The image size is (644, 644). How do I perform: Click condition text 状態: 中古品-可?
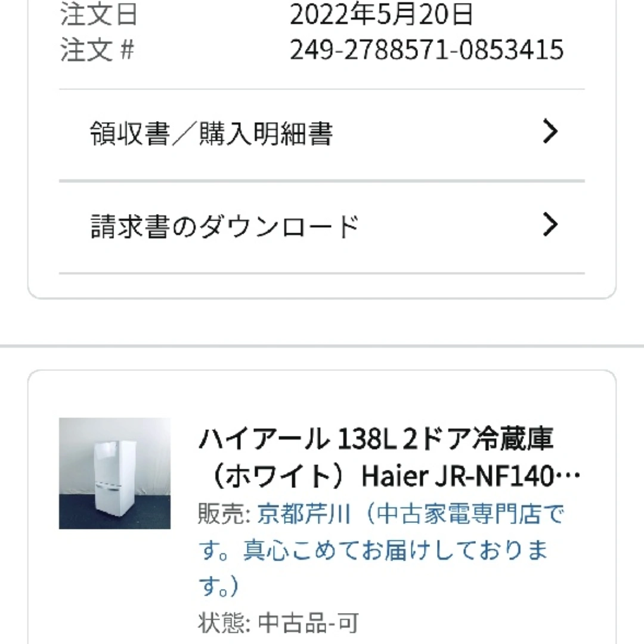pos(278,623)
